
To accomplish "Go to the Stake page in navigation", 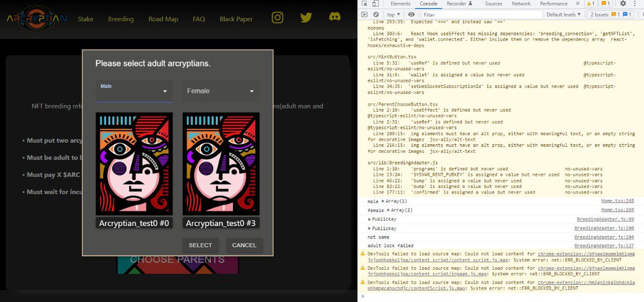I will point(85,19).
